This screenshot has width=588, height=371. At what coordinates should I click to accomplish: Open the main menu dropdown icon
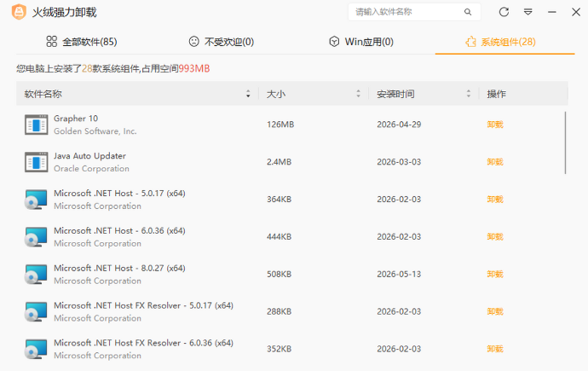coord(528,12)
